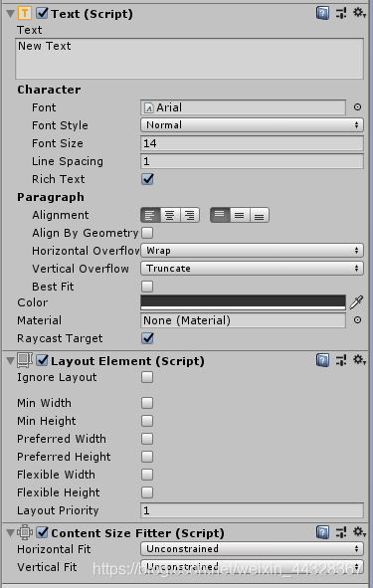Enable the Preferred Height checkbox
Screen dimensions: 373x588
[147, 457]
